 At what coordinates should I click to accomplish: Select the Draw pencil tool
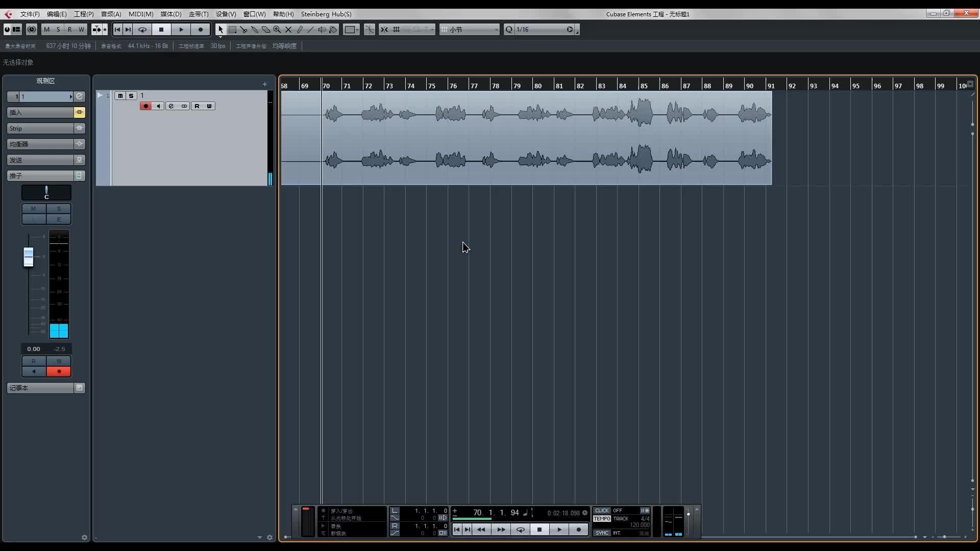300,30
